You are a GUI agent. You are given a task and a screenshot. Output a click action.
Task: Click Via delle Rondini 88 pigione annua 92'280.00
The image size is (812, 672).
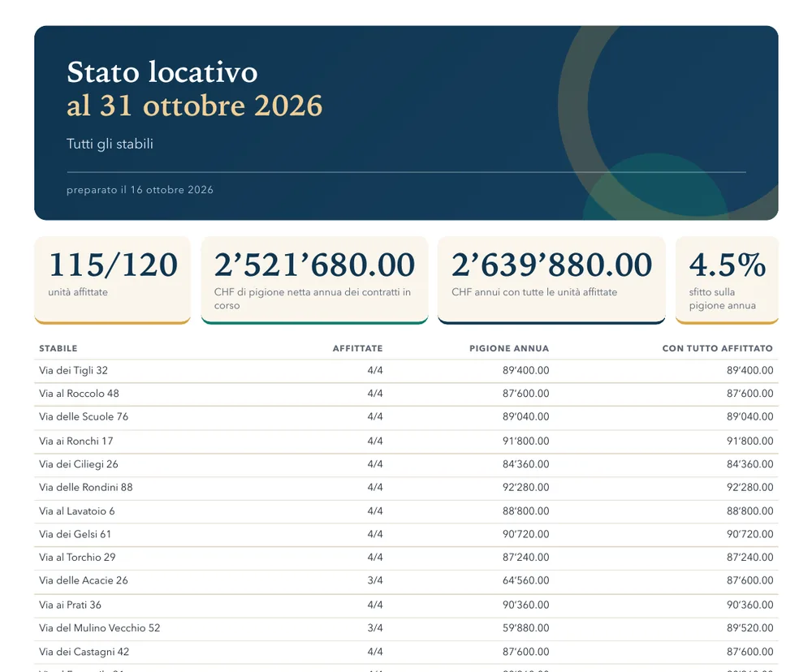point(525,487)
